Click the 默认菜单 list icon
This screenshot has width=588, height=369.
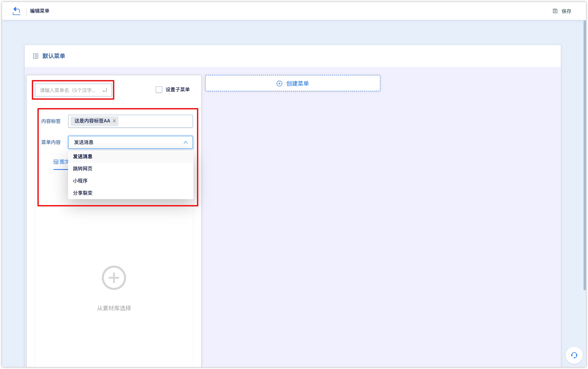[36, 56]
